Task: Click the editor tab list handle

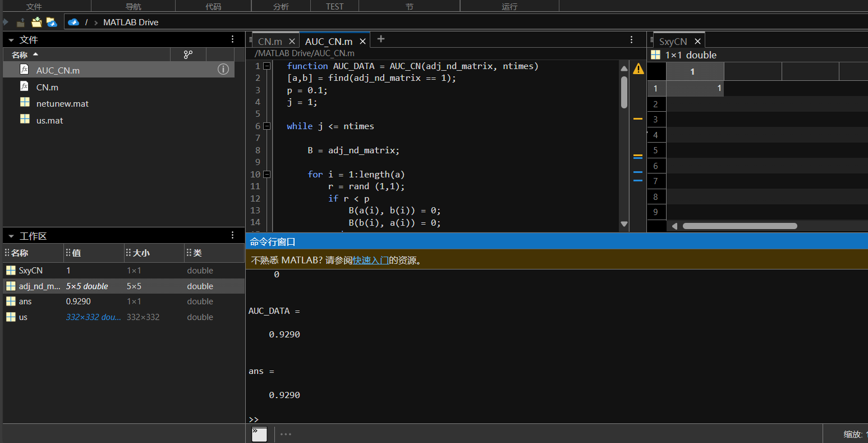Action: click(x=250, y=40)
